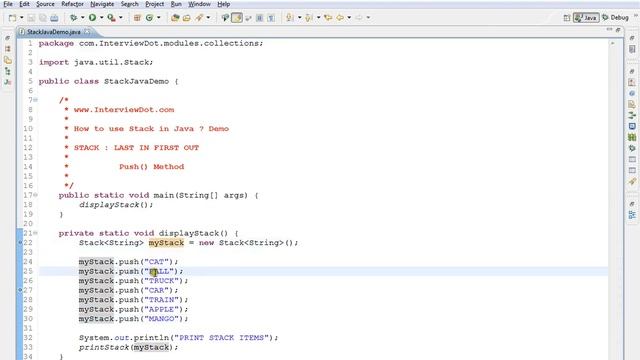Click the "MANGO" string on line 30

[x=161, y=319]
